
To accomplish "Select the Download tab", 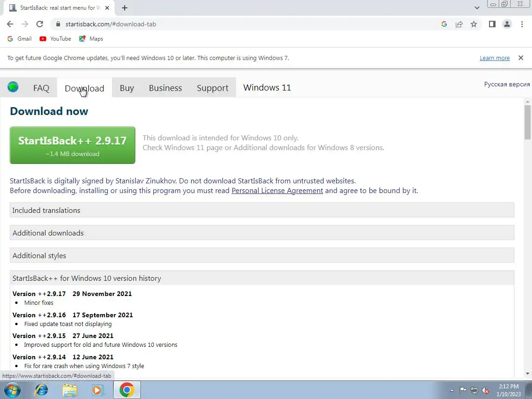I will [x=85, y=88].
